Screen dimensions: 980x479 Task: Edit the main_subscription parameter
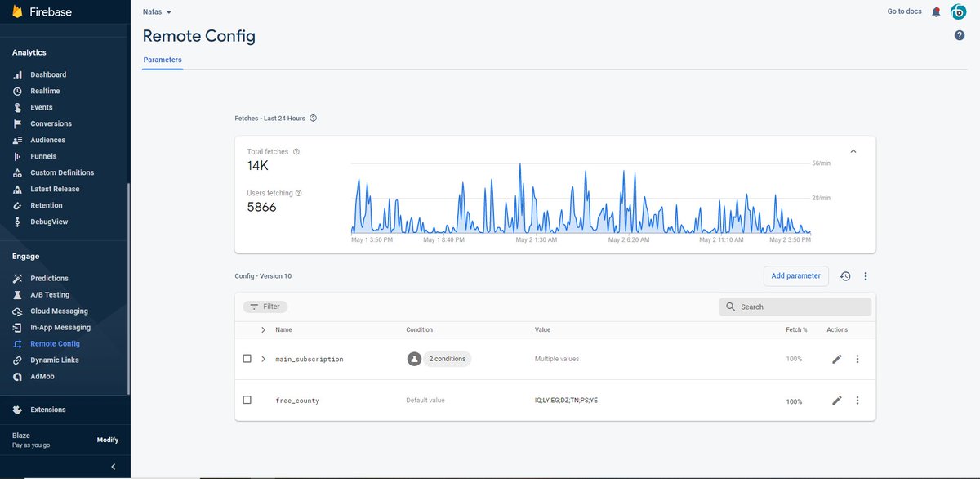[836, 359]
